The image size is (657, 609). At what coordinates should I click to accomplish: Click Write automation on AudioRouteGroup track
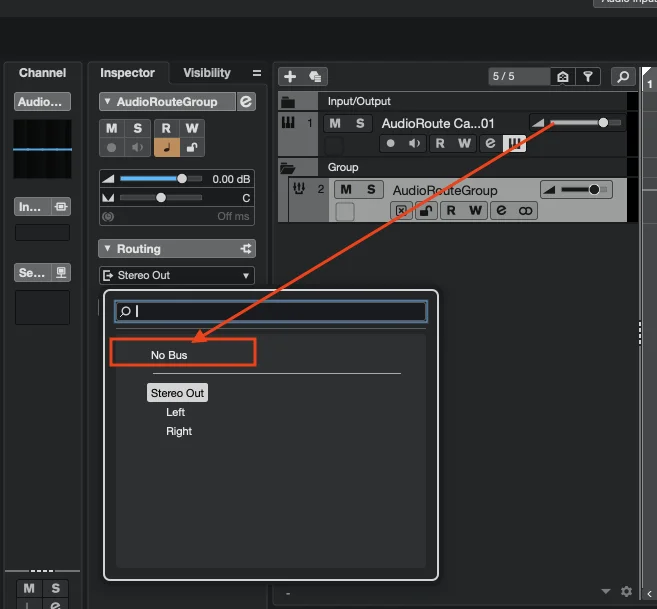coord(476,210)
